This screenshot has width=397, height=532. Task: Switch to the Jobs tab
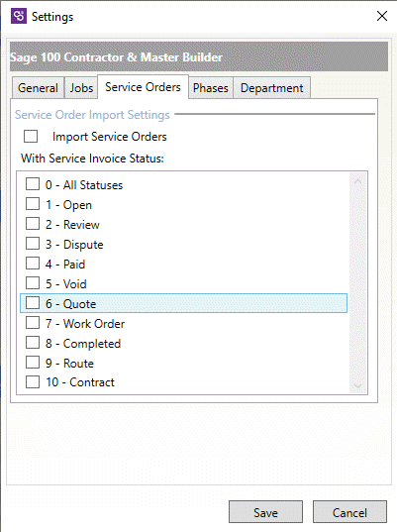(x=81, y=88)
